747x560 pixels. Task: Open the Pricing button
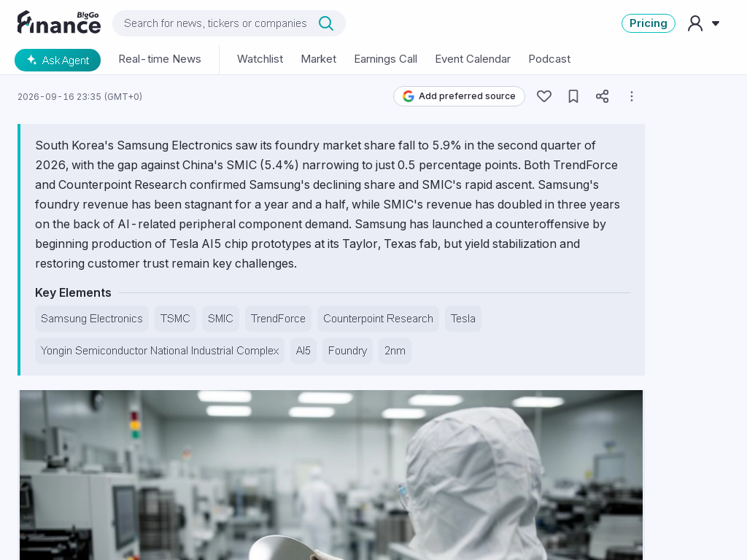(649, 23)
